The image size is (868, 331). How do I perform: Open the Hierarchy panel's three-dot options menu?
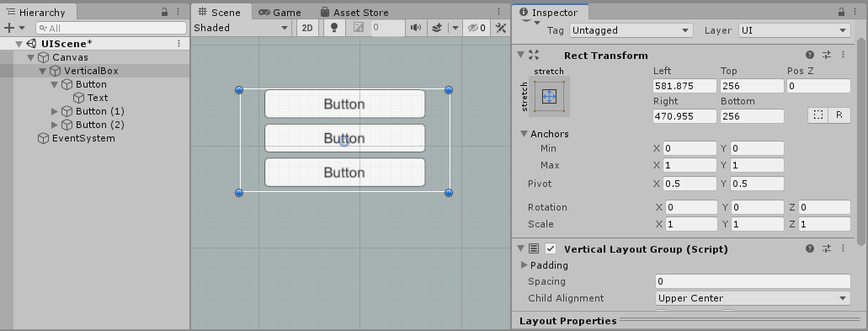pyautogui.click(x=178, y=12)
